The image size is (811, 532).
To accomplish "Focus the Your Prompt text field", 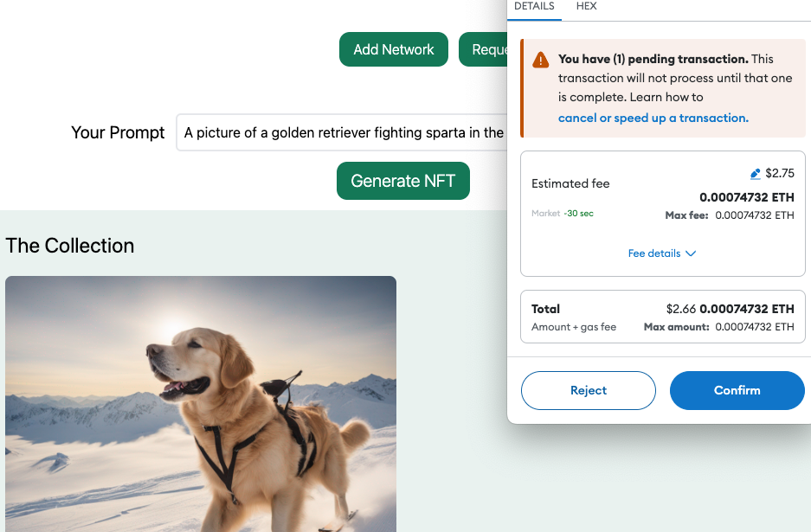I will pyautogui.click(x=342, y=132).
